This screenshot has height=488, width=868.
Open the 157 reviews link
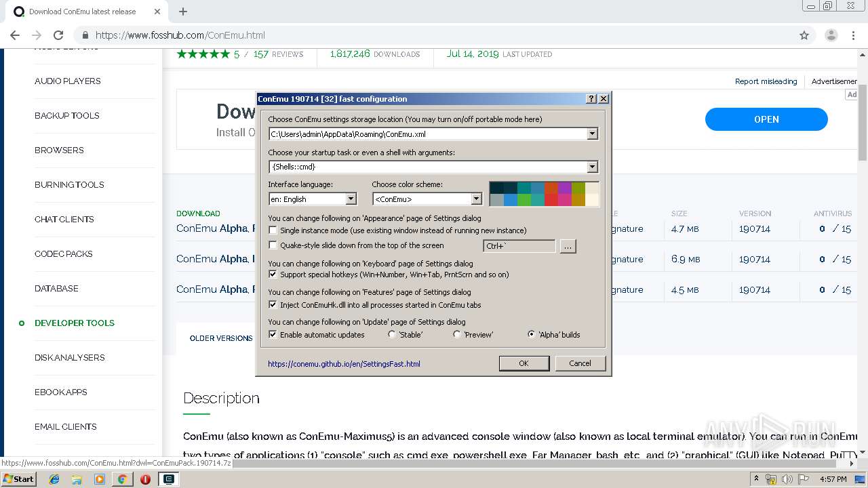point(279,54)
